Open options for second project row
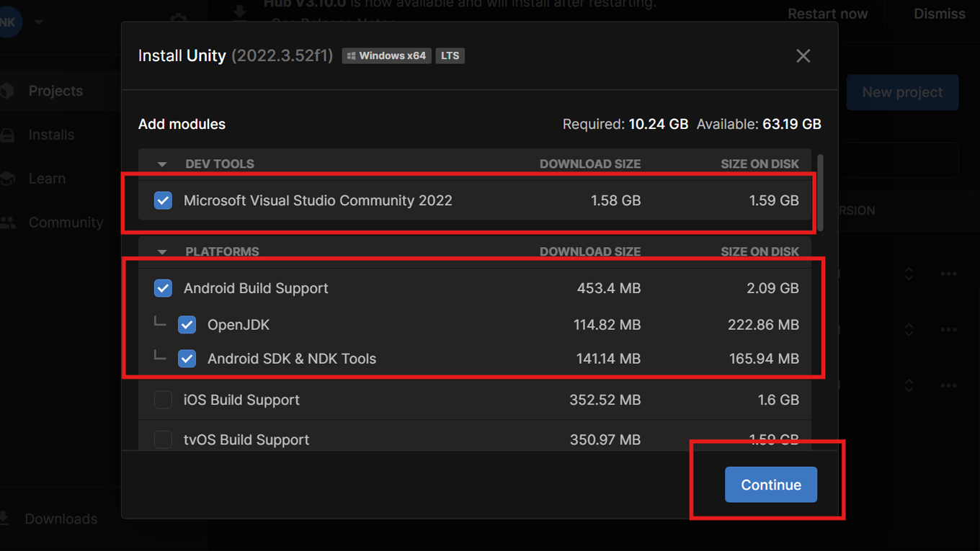The width and height of the screenshot is (980, 551). tap(948, 330)
